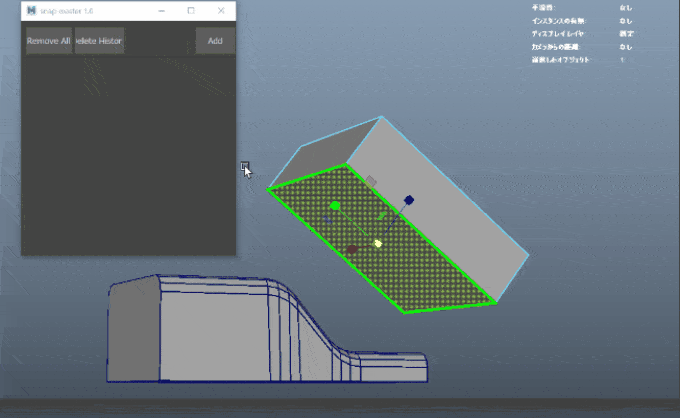Select the dark red X-axis manipulator handle
This screenshot has height=418, width=680.
pyautogui.click(x=352, y=249)
